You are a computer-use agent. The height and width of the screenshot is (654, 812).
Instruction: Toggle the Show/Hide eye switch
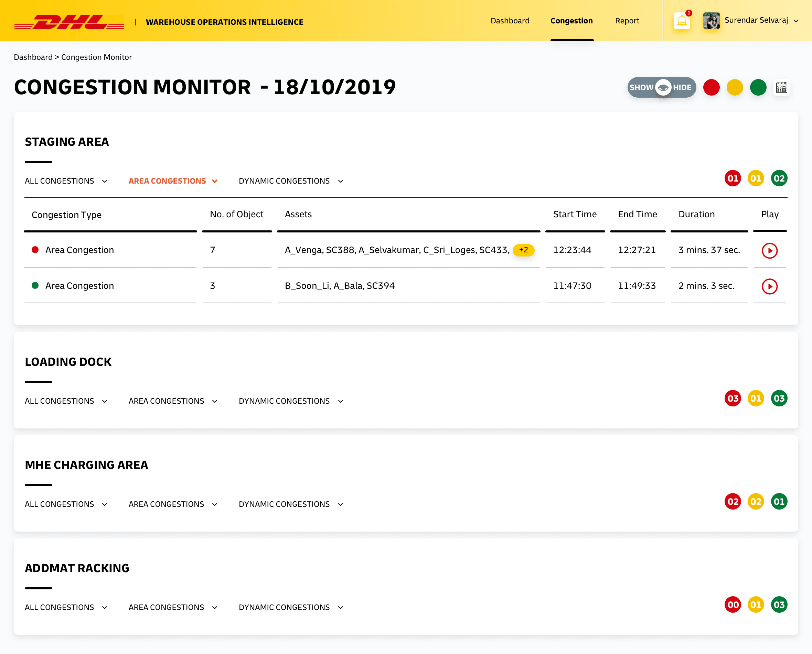pyautogui.click(x=662, y=87)
